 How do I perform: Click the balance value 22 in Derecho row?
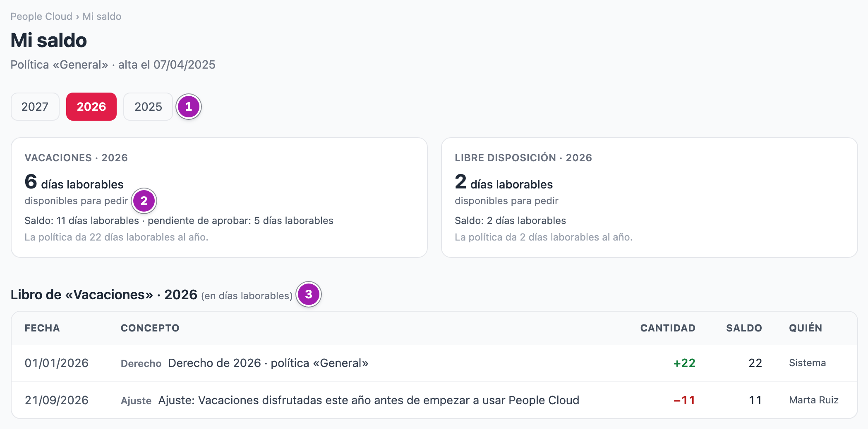[755, 363]
